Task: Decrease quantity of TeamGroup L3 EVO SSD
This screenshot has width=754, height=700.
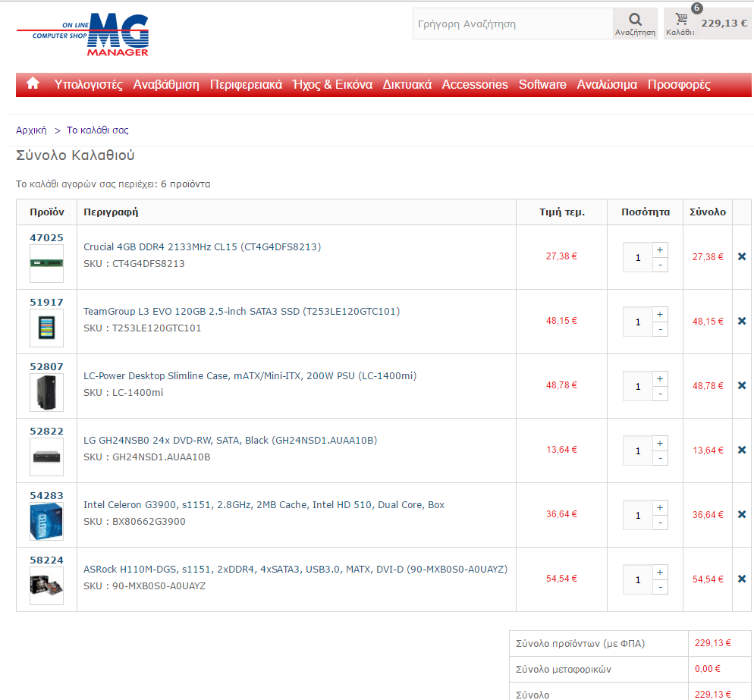Action: click(660, 329)
